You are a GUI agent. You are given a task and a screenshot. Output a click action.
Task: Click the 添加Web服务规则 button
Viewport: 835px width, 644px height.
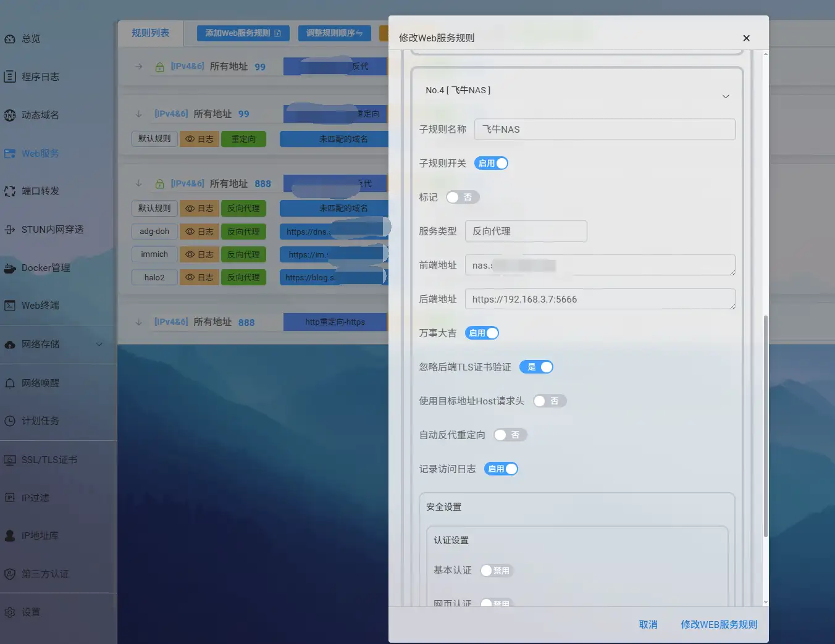[242, 33]
